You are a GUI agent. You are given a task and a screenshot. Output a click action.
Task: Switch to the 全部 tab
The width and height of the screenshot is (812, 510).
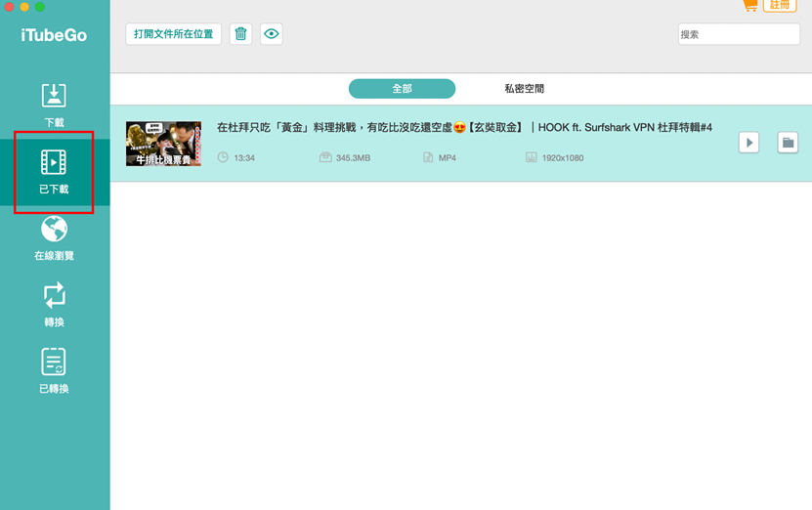pyautogui.click(x=402, y=89)
